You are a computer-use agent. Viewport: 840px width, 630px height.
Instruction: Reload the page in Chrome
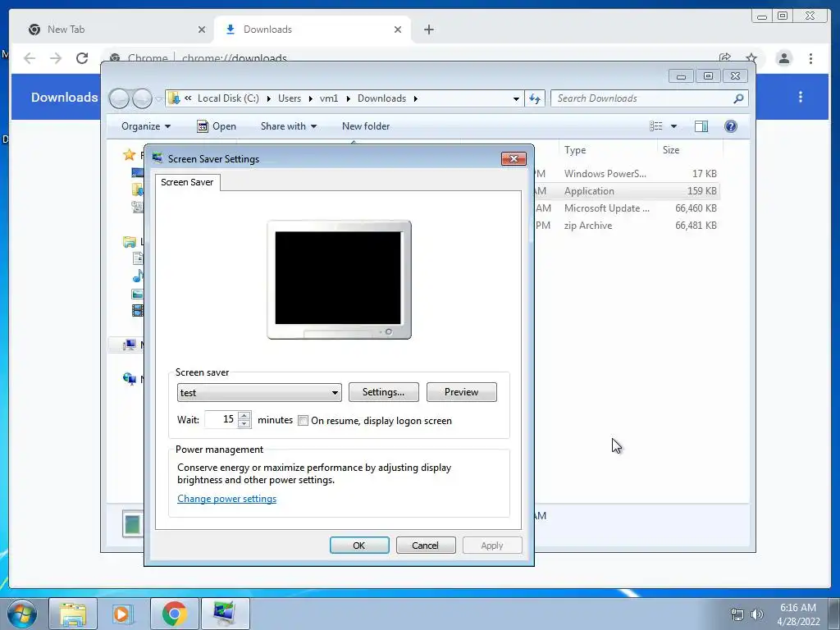pos(81,58)
